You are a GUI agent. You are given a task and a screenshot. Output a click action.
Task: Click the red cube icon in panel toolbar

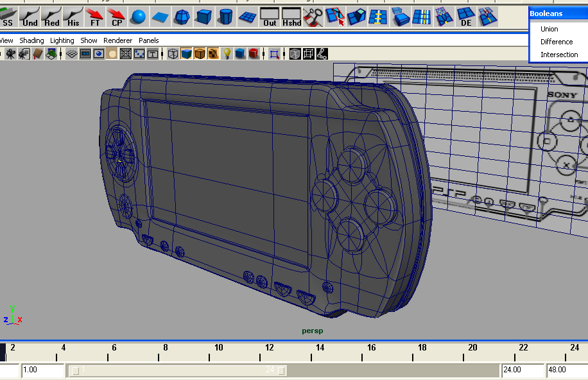(254, 54)
